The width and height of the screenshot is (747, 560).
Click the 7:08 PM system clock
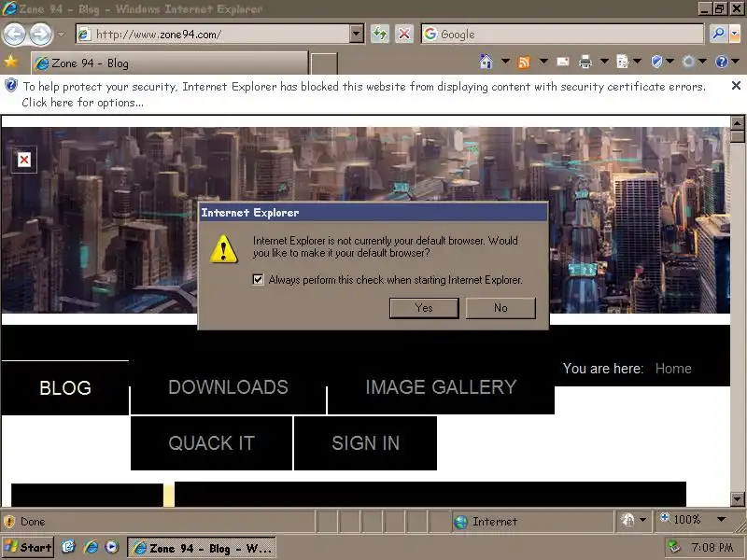(x=712, y=548)
